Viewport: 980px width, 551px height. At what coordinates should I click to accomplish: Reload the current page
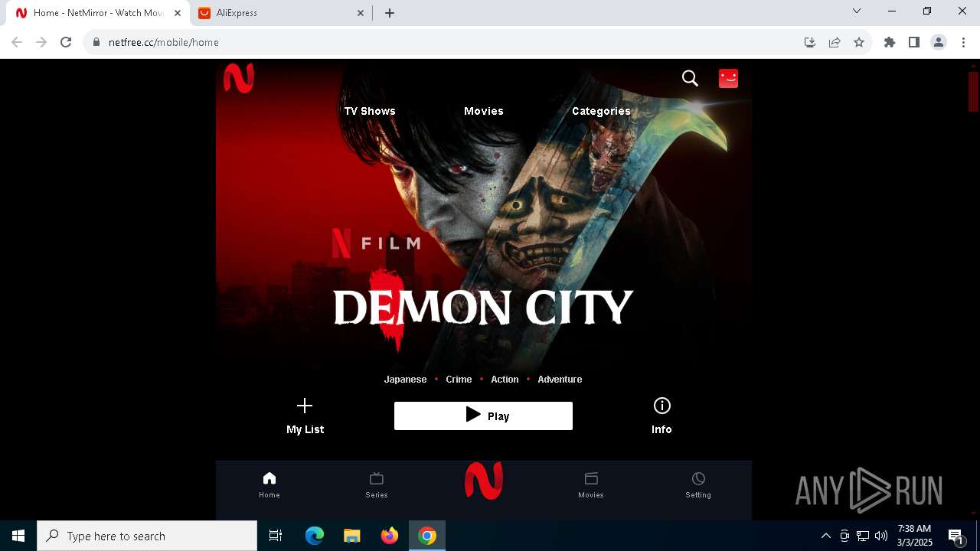pos(66,42)
